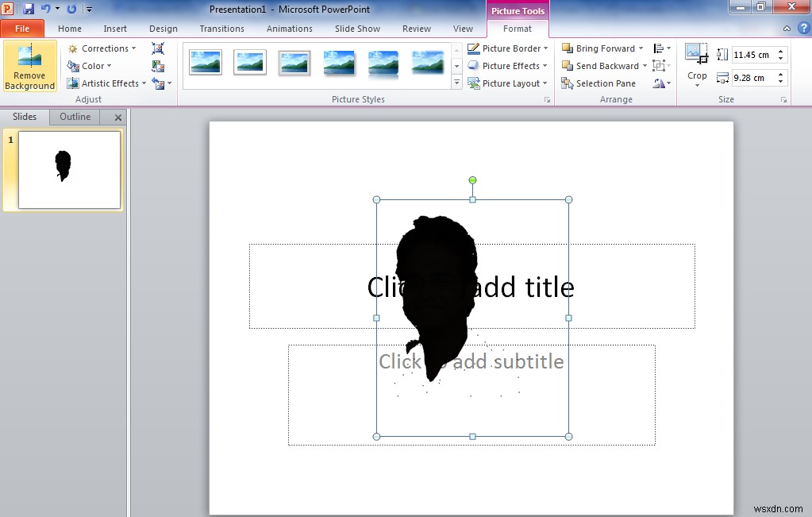Select slide 1 thumbnail in Slides pane

(67, 169)
